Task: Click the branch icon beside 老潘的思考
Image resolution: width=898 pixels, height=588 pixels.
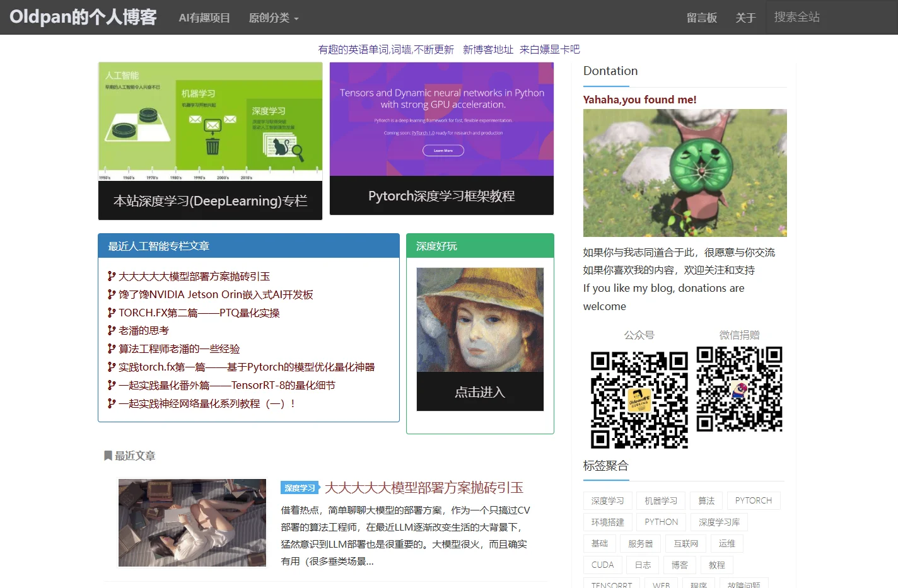Action: pos(112,330)
